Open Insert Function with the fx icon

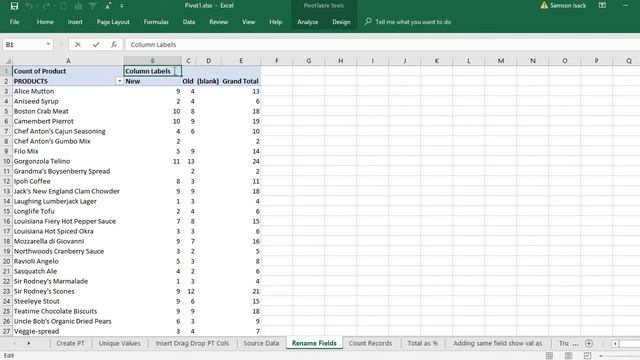tap(113, 44)
